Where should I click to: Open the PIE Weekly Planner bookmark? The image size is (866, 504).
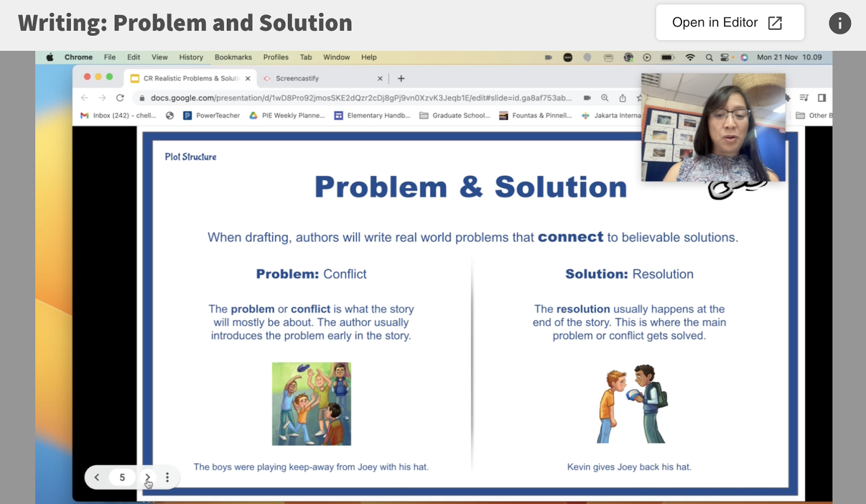(x=287, y=115)
